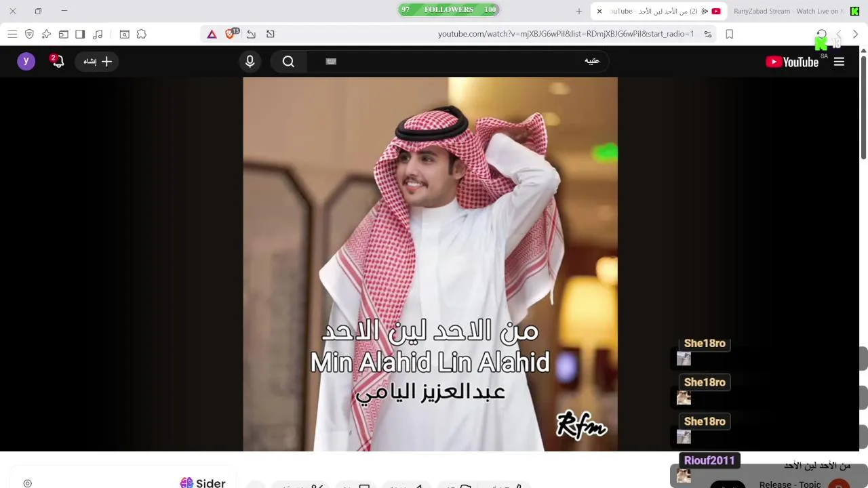Open the Extensions puzzle-piece icon
The width and height of the screenshot is (868, 488).
click(x=141, y=34)
